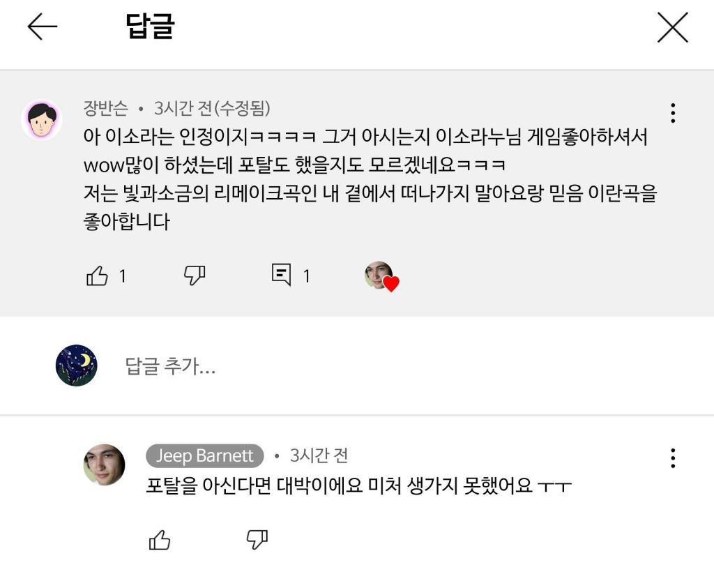Like the reply from Jeep Barnett

point(160,539)
